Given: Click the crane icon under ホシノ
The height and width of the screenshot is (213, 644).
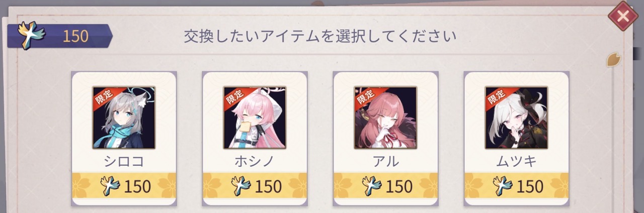Looking at the screenshot, I should click(241, 185).
